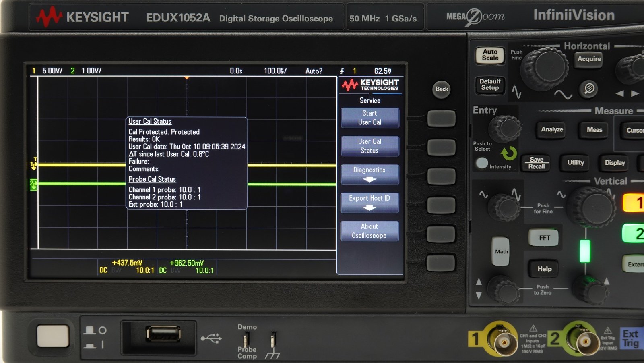644x363 pixels.
Task: Toggle the FFT function button
Action: 544,238
